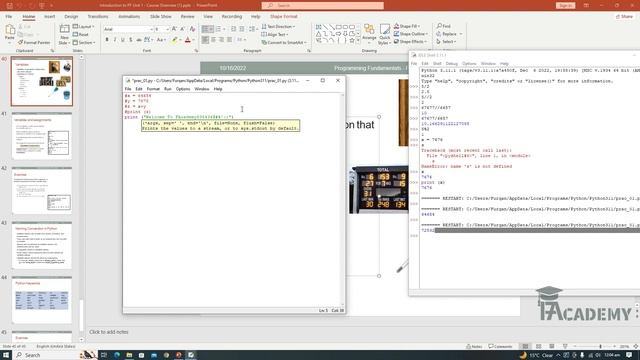Open the Align Text dropdown
The width and height of the screenshot is (640, 360).
pyautogui.click(x=275, y=34)
